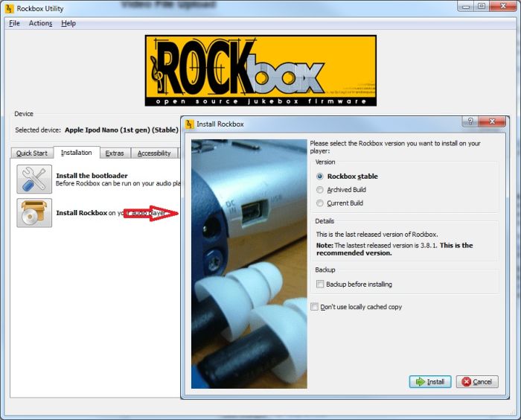Viewport: 521px width, 420px height.
Task: Select the Rockbox stable radio button
Action: [319, 176]
